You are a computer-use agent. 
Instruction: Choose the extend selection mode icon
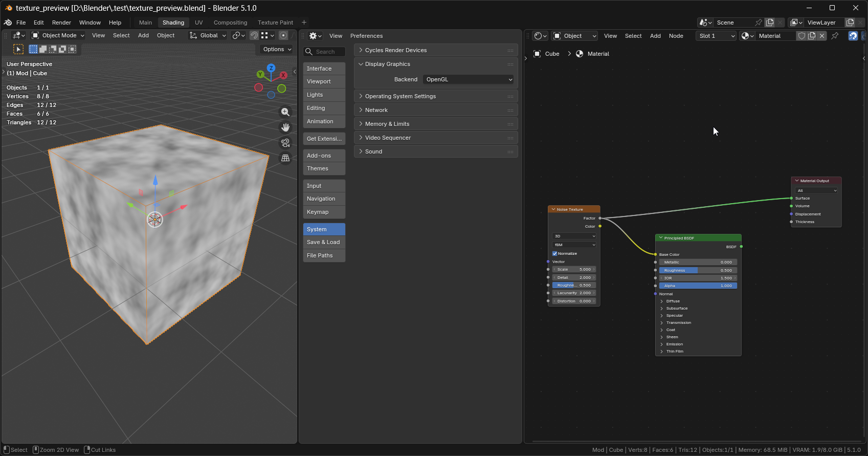point(43,49)
